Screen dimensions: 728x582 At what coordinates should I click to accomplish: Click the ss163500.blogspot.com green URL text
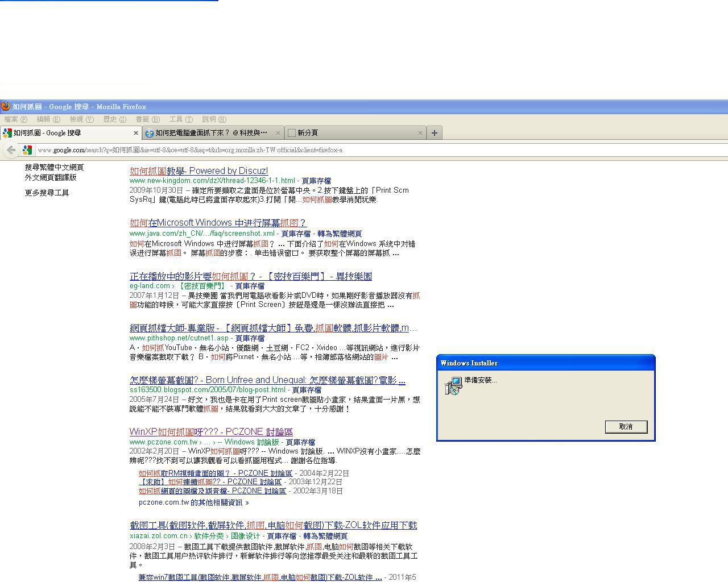point(208,390)
